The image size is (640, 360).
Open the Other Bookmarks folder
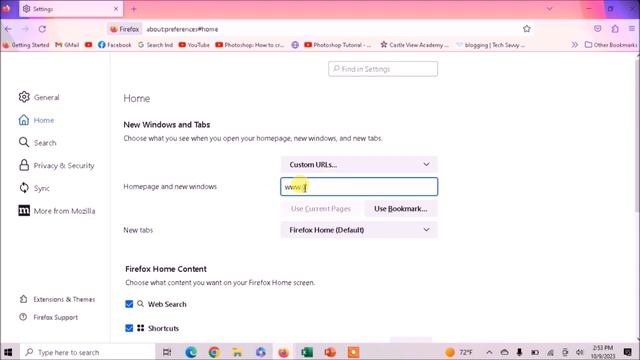(611, 44)
